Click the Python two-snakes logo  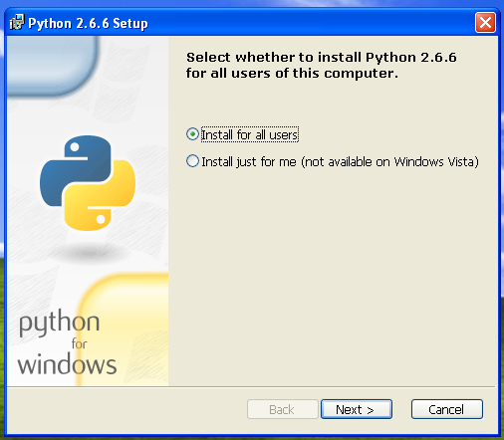point(88,183)
